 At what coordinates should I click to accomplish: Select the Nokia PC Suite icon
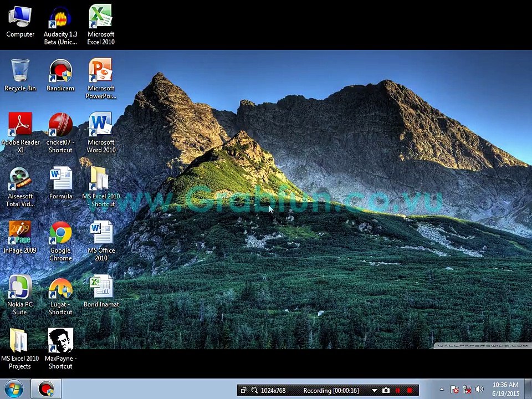click(20, 295)
